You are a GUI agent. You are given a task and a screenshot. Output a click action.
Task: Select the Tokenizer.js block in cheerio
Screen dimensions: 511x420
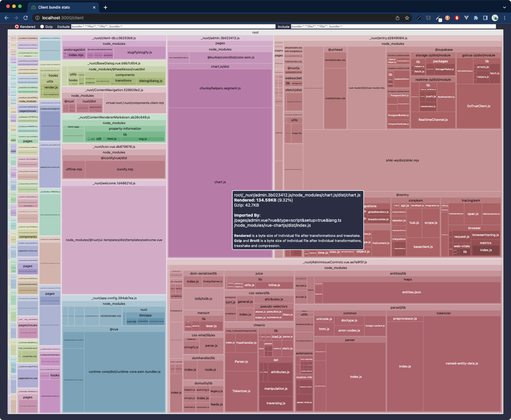pos(241,391)
